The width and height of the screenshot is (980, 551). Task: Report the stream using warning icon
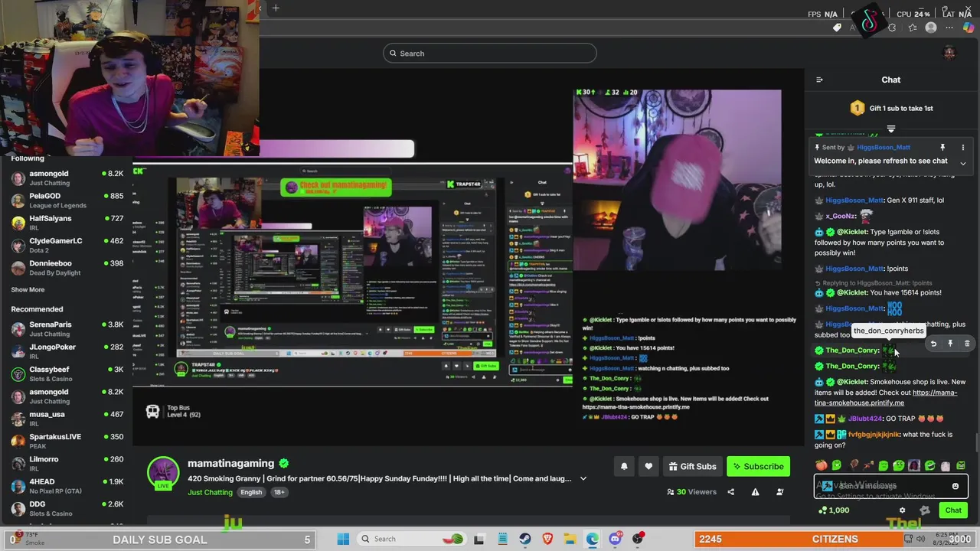755,492
